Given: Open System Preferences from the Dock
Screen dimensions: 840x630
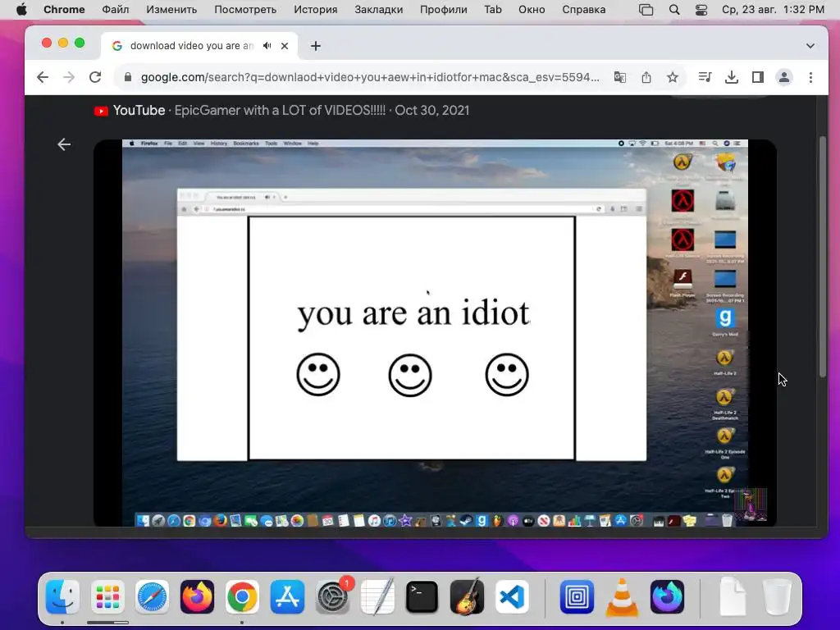Looking at the screenshot, I should coord(333,596).
